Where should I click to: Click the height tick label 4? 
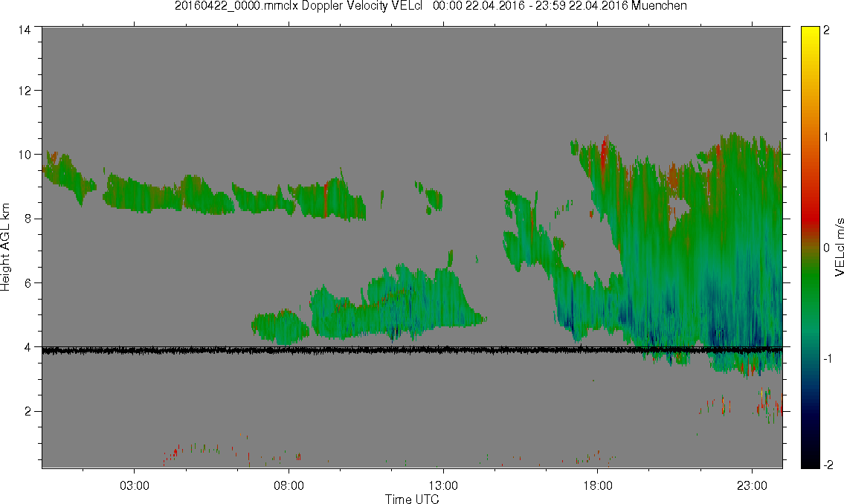pyautogui.click(x=28, y=347)
